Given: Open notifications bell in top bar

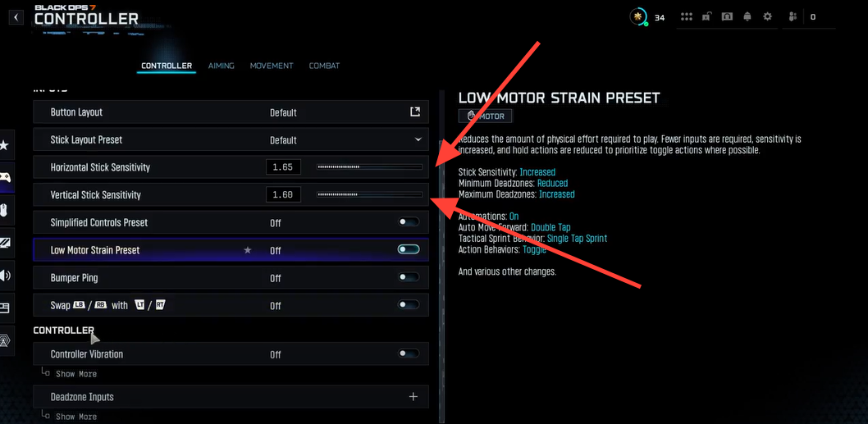Looking at the screenshot, I should (747, 16).
